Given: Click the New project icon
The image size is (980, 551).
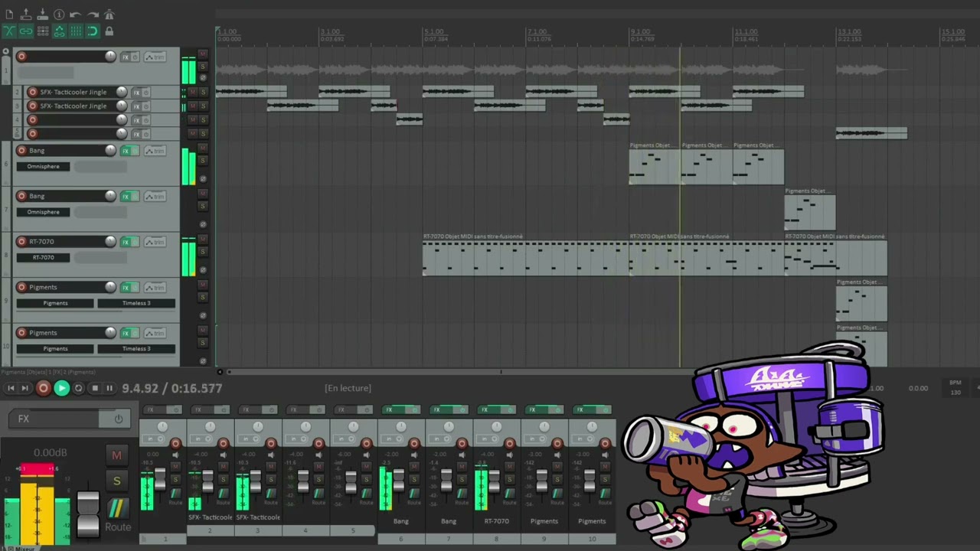Looking at the screenshot, I should click(x=9, y=15).
